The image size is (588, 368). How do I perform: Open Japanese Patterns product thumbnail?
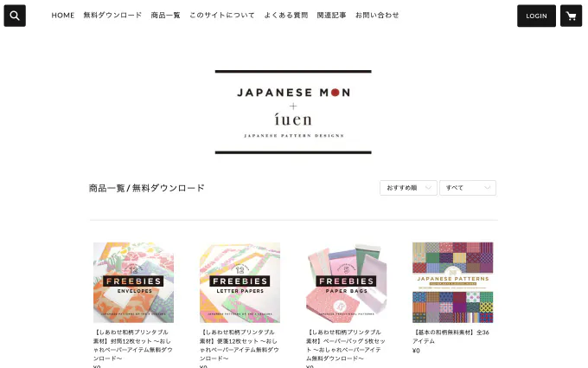(452, 282)
